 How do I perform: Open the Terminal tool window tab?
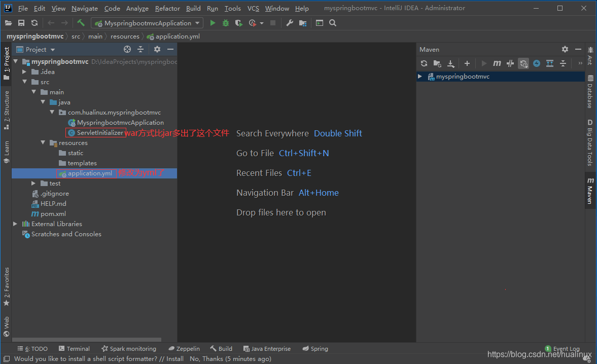74,349
